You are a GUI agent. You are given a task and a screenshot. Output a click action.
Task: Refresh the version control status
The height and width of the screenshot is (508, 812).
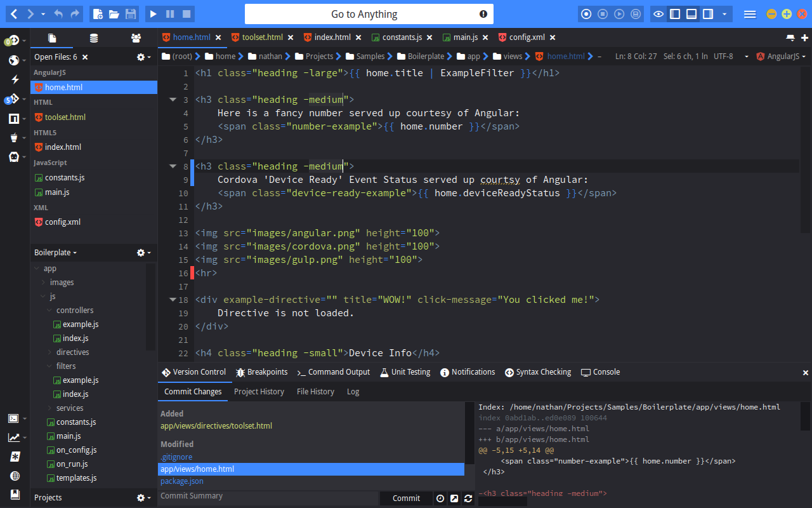coord(468,498)
